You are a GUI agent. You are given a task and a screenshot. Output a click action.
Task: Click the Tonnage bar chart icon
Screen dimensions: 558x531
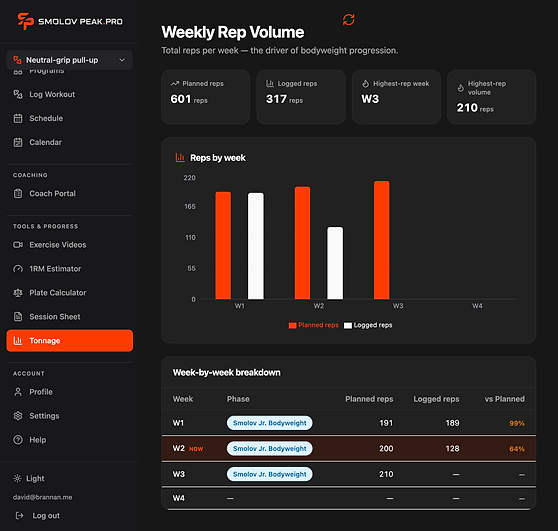click(x=18, y=341)
